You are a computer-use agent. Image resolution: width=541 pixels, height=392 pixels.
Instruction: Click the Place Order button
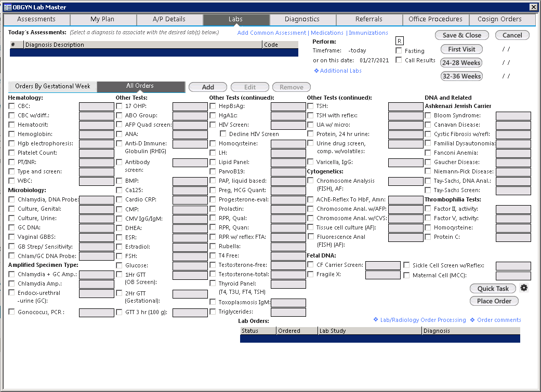494,301
